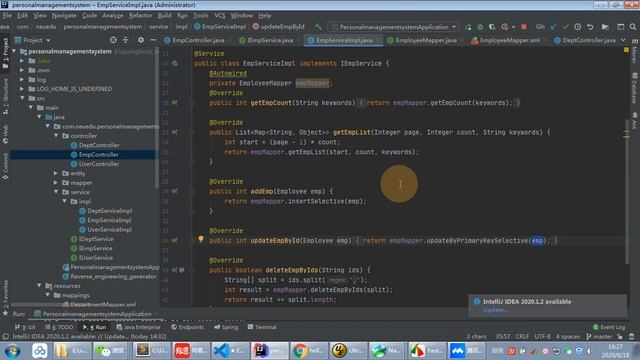Open Chrome from the taskbar
This screenshot has width=640, height=360.
coord(309,351)
